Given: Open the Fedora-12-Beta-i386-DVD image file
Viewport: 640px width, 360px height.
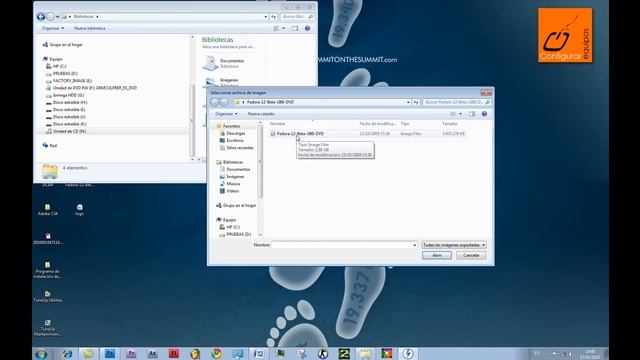Looking at the screenshot, I should (x=300, y=133).
